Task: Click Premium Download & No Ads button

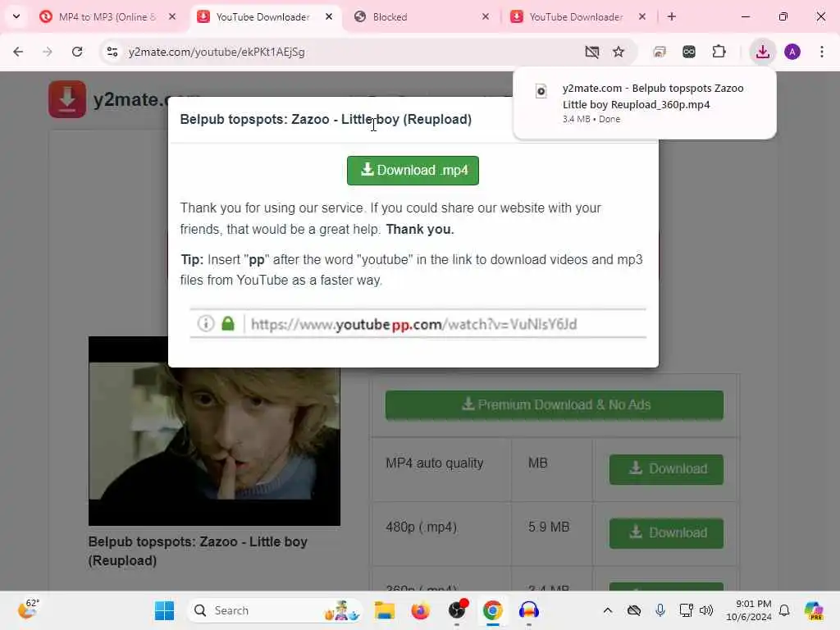Action: click(555, 405)
